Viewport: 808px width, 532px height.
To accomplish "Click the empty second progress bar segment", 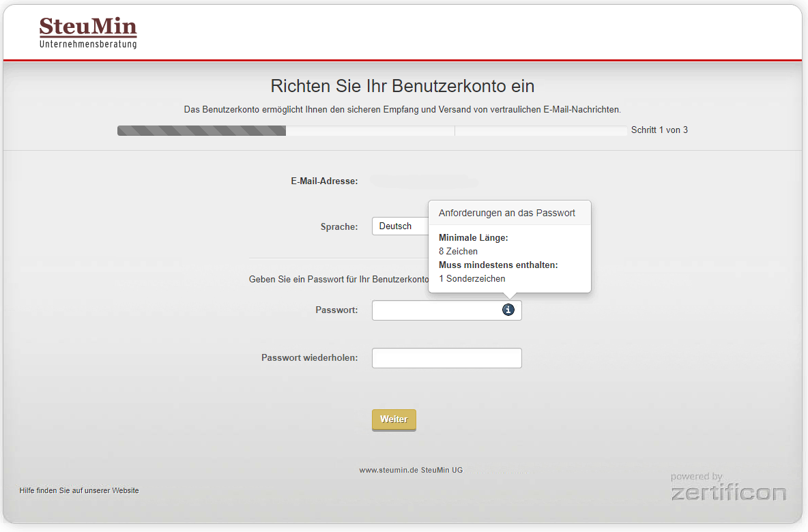I will pyautogui.click(x=371, y=130).
